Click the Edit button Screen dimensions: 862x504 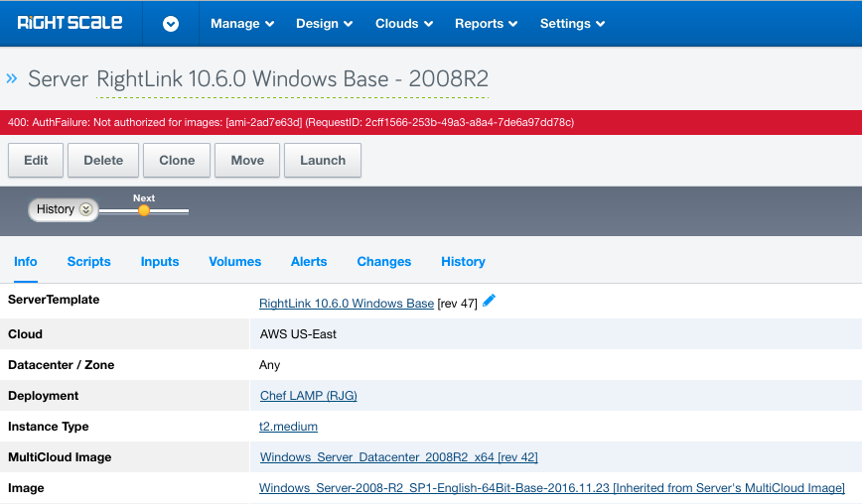(x=36, y=161)
